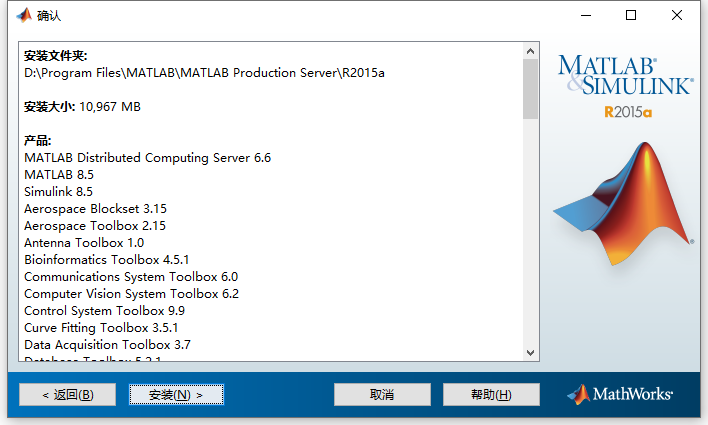Viewport: 708px width, 425px height.
Task: Select the MATLAB 8.5 line
Action: point(59,175)
